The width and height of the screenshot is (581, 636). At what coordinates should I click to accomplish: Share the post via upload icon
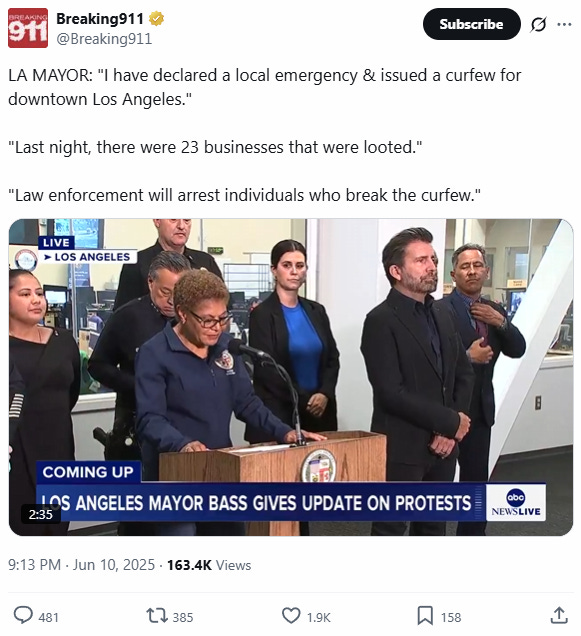[559, 615]
